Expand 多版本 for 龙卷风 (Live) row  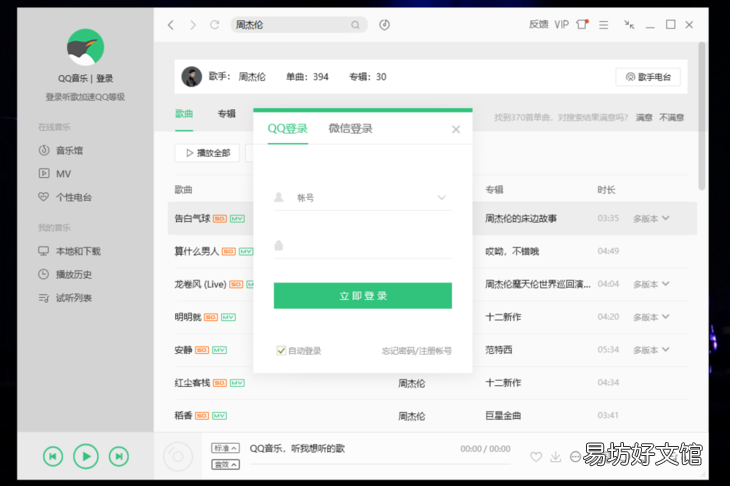pyautogui.click(x=651, y=284)
